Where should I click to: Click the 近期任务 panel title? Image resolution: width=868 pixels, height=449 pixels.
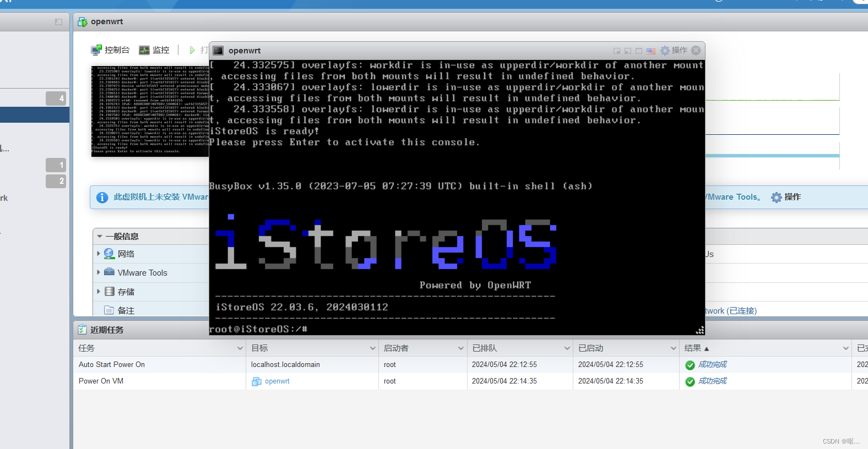(107, 330)
